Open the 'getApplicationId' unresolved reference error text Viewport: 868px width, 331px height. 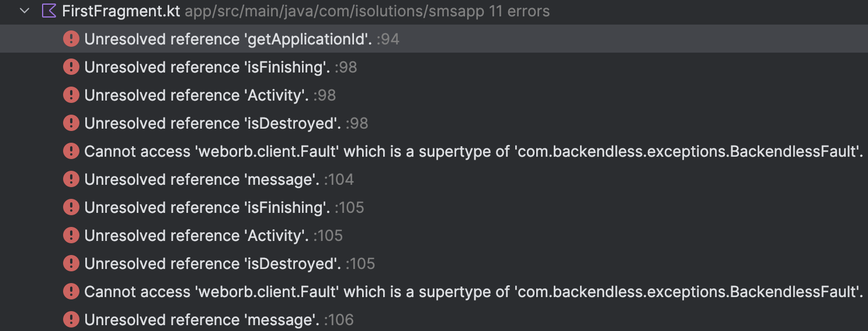pos(228,39)
